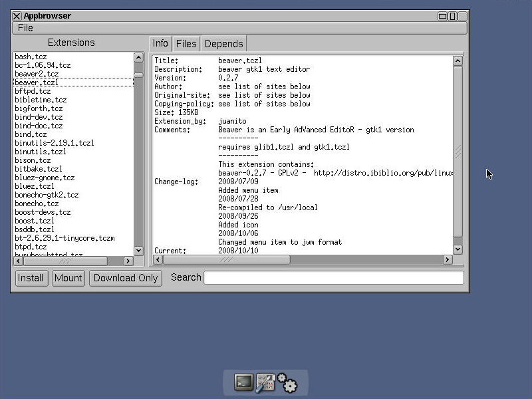532x399 pixels.
Task: Switch to the Files tab
Action: coord(186,43)
